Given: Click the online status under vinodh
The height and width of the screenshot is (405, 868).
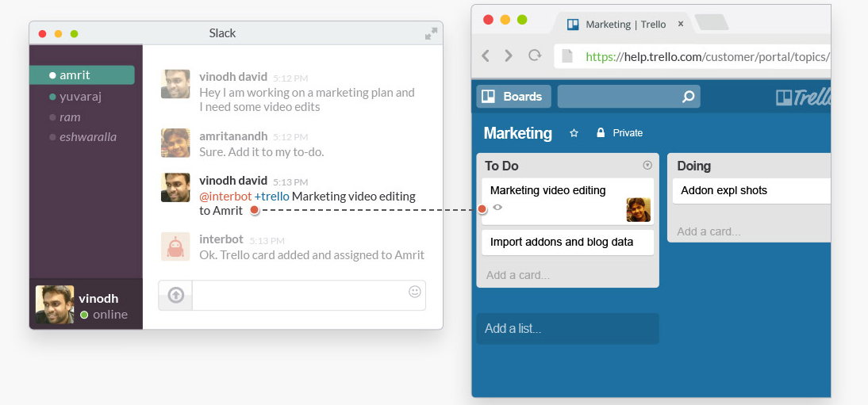Looking at the screenshot, I should pyautogui.click(x=104, y=315).
